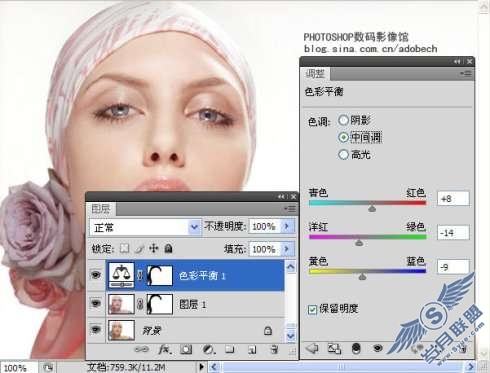490x373 pixels.
Task: Click the yellow-blue value field -9
Action: (x=453, y=267)
